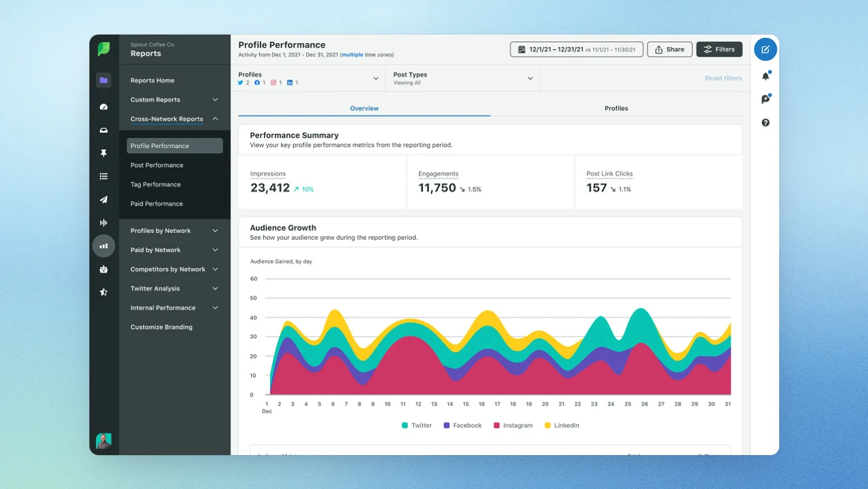Open the folder icon in the left rail
The image size is (868, 489).
point(104,80)
